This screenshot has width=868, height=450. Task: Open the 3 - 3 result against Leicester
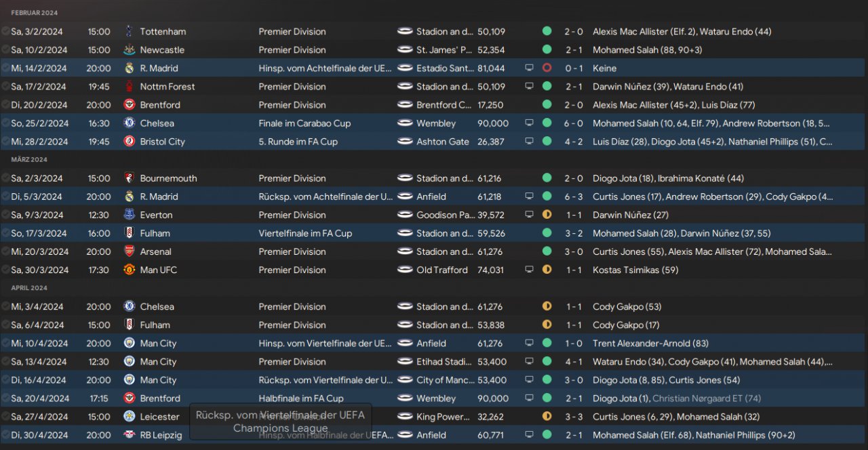coord(574,417)
